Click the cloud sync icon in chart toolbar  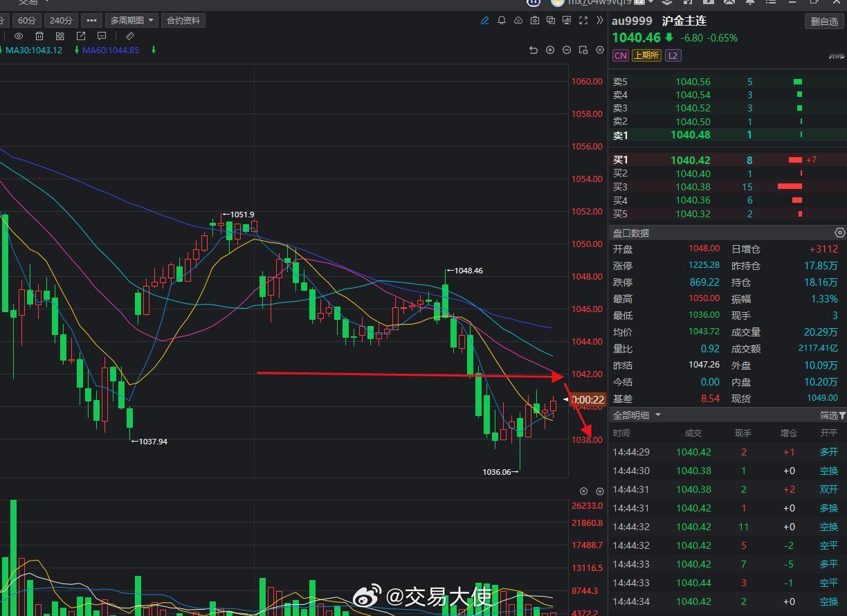[x=518, y=21]
